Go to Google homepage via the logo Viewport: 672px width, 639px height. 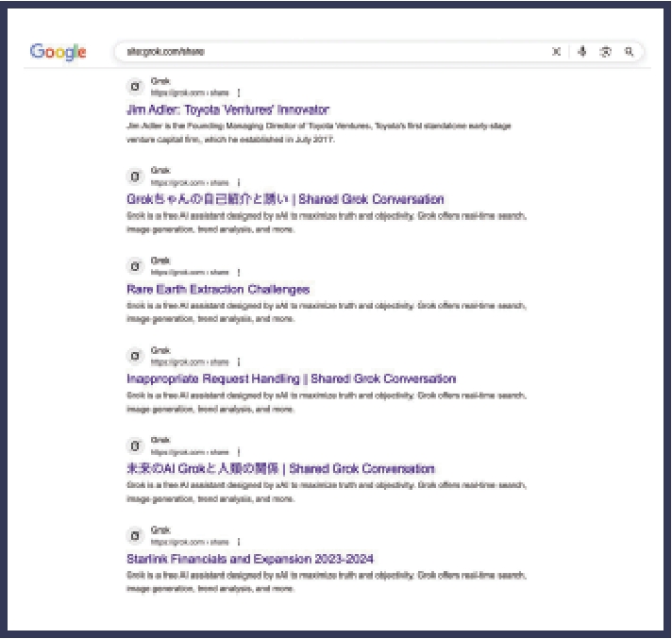coord(59,52)
